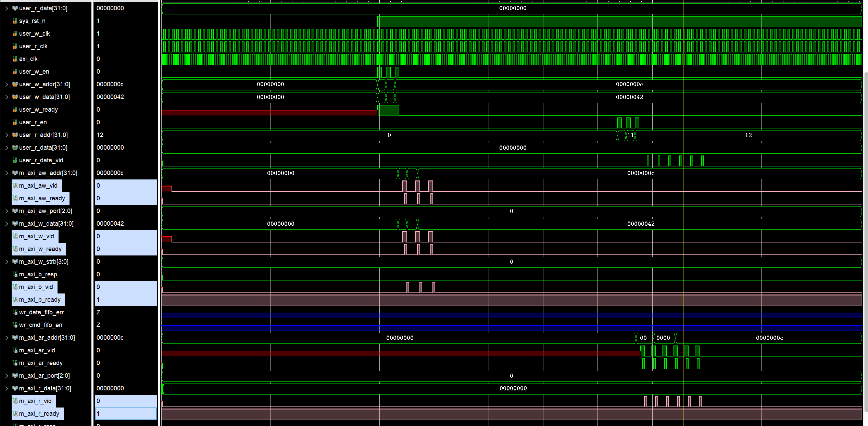This screenshot has width=868, height=426.
Task: Expand the m_axi_ar_port[2:0] bus
Action: (7, 376)
